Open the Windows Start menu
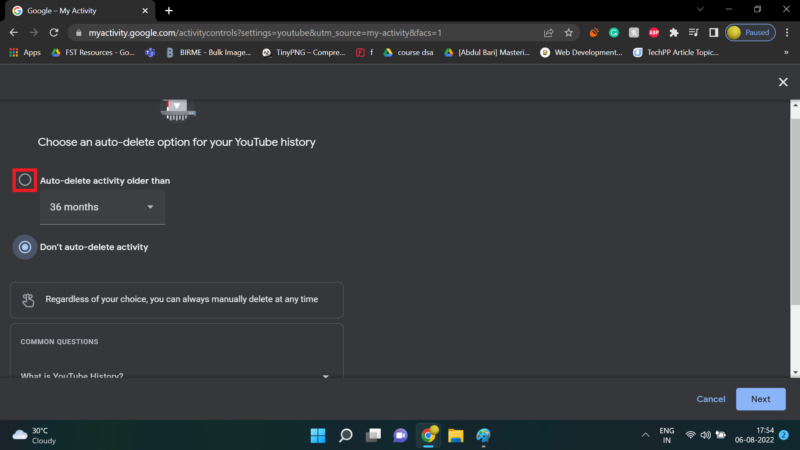The height and width of the screenshot is (450, 800). 318,435
